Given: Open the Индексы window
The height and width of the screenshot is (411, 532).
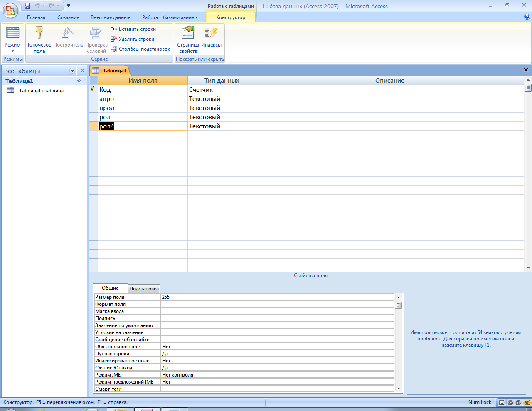Looking at the screenshot, I should pos(211,37).
